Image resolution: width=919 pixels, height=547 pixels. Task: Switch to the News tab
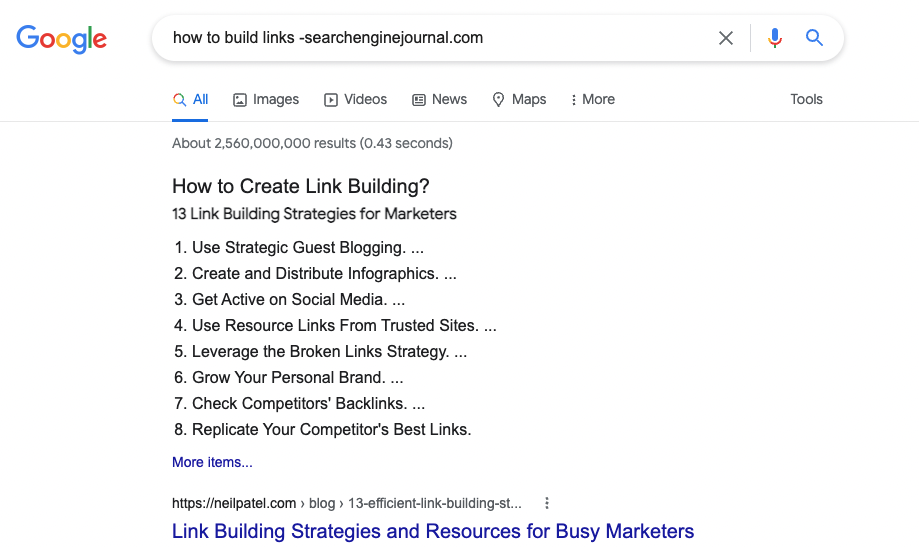tap(440, 100)
